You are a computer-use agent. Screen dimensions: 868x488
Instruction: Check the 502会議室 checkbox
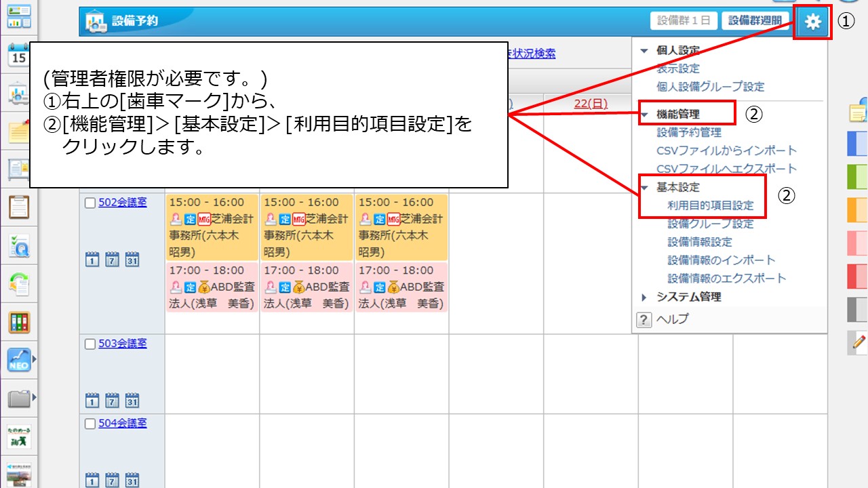[90, 203]
